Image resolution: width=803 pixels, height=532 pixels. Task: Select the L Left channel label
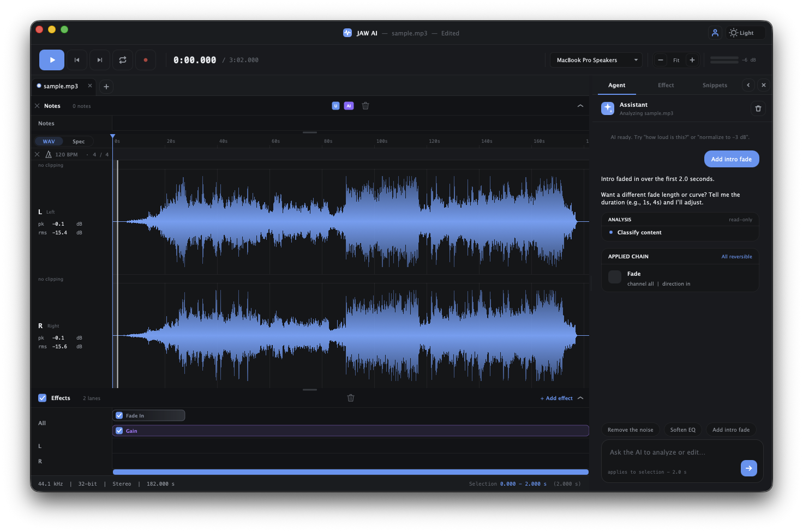coord(46,212)
